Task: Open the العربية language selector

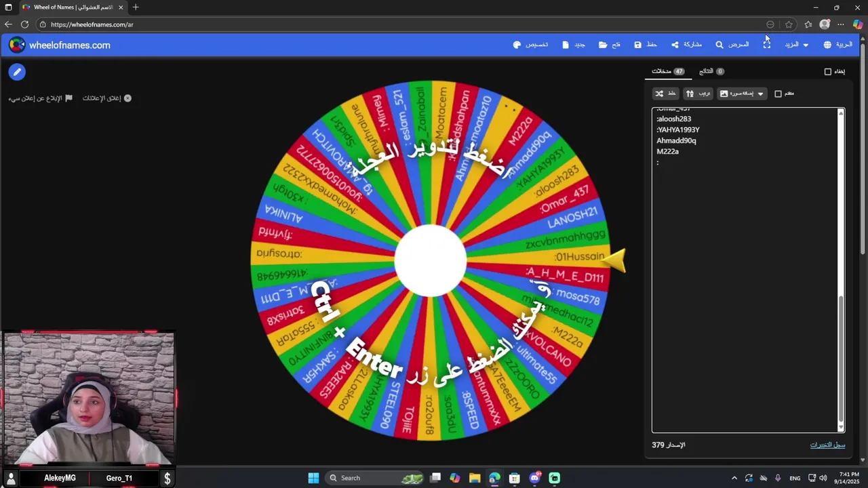Action: tap(838, 45)
